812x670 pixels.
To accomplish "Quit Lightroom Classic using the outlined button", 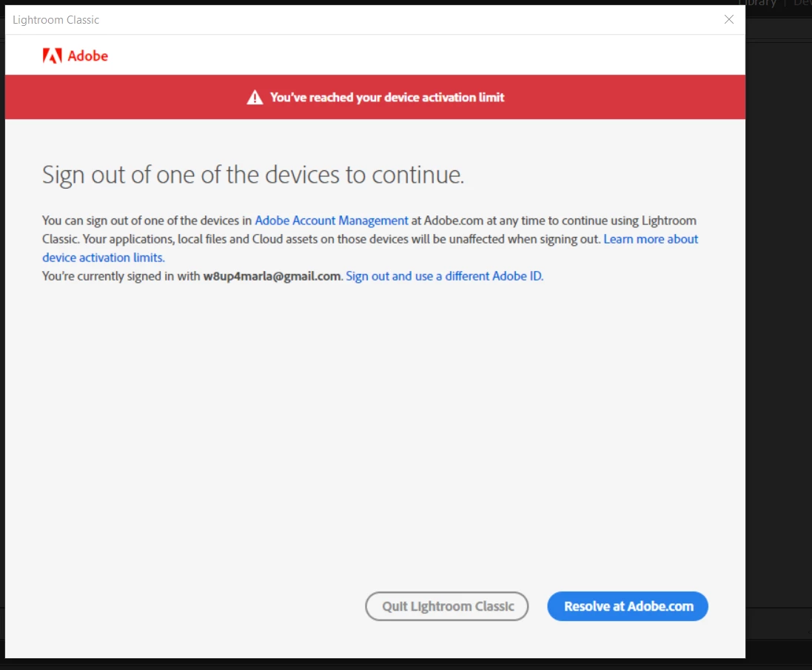I will pos(447,606).
